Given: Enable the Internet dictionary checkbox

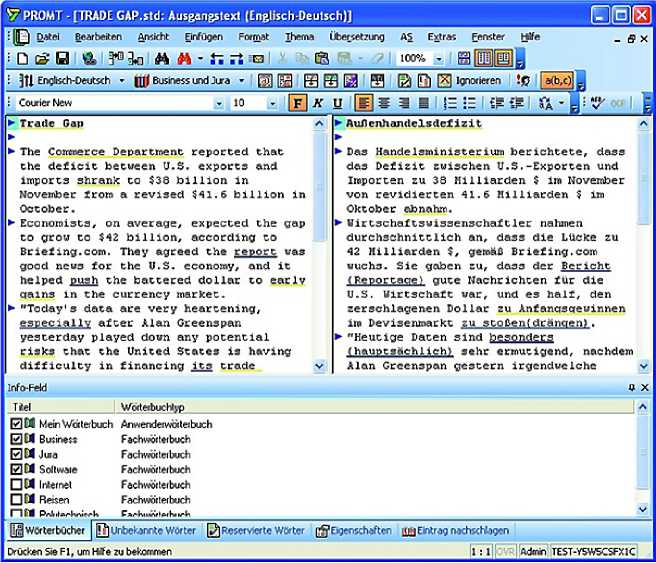Looking at the screenshot, I should pyautogui.click(x=15, y=484).
